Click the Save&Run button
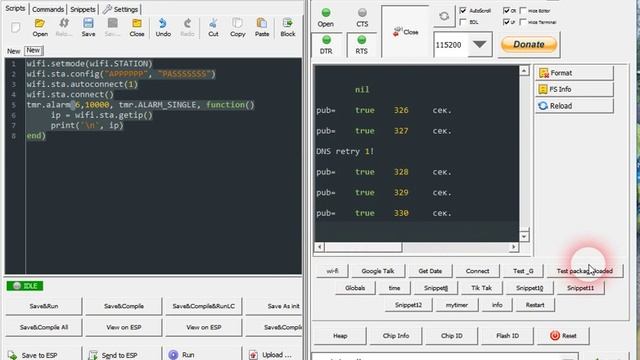Image resolution: width=640 pixels, height=360 pixels. (44, 306)
